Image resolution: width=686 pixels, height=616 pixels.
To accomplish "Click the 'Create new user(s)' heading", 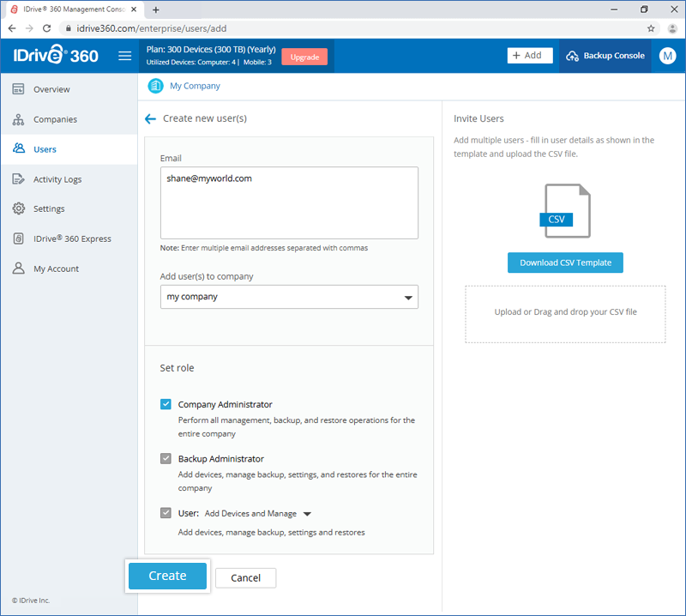I will click(x=205, y=118).
